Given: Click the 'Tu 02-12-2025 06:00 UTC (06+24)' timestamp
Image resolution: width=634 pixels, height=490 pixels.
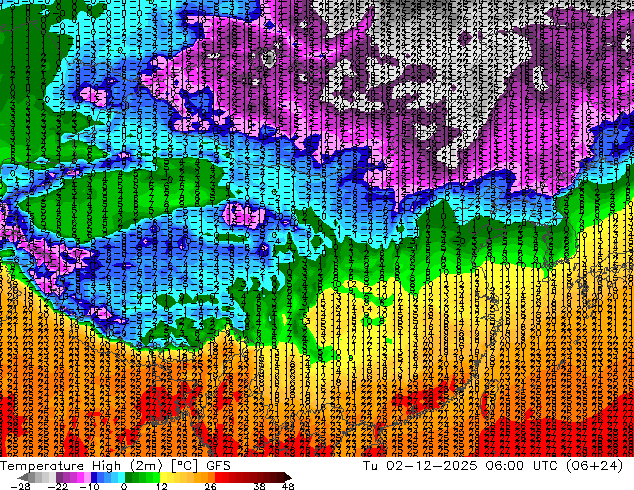Looking at the screenshot, I should point(493,466).
